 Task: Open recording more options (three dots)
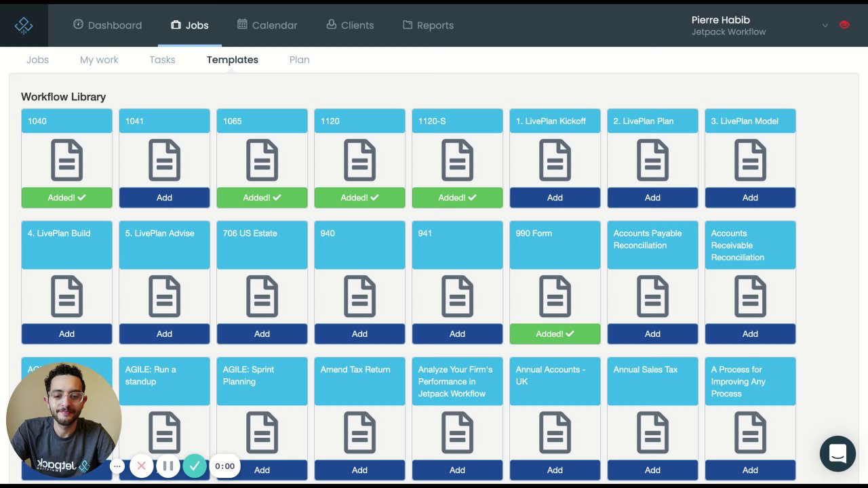(x=117, y=466)
